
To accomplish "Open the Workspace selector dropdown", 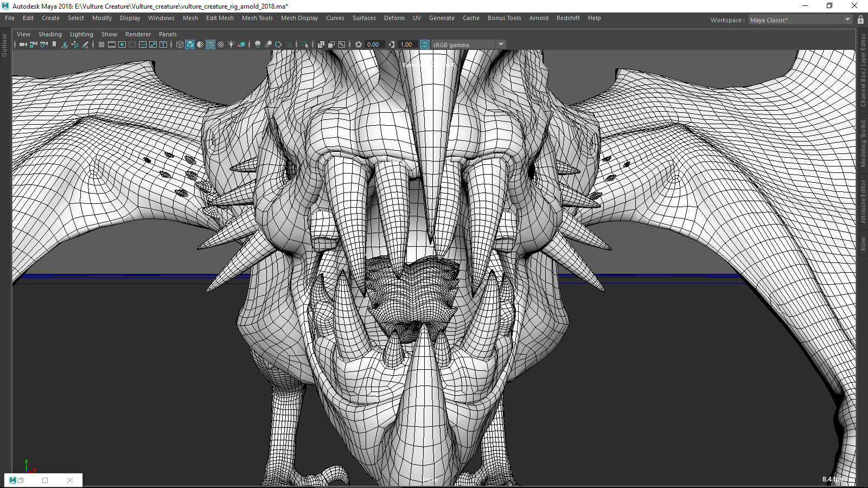I will point(847,20).
